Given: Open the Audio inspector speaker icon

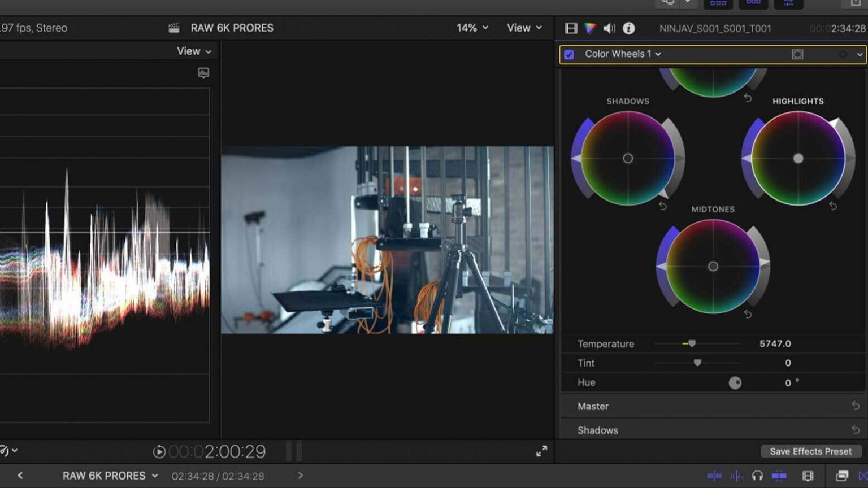Looking at the screenshot, I should 609,28.
